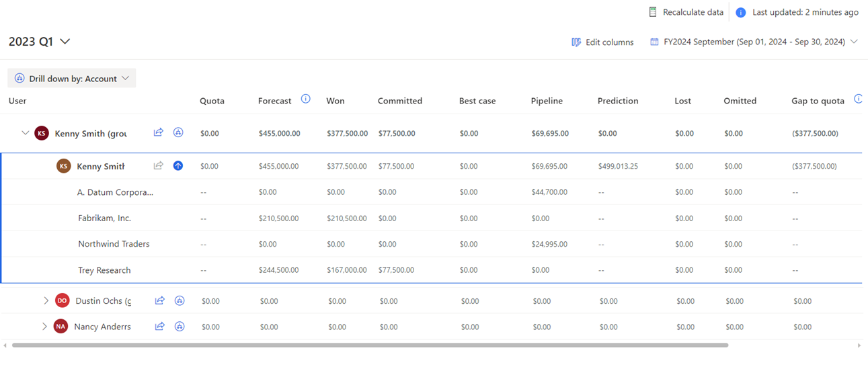Screen dimensions: 868x371
Task: Click the info icon beside Last updated
Action: [x=740, y=12]
